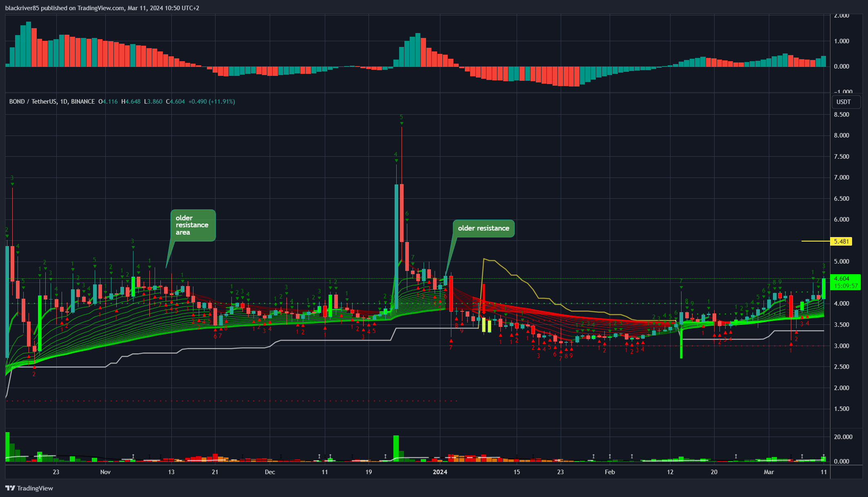Click the 1.500 price axis label
The image size is (868, 497).
[x=841, y=409]
